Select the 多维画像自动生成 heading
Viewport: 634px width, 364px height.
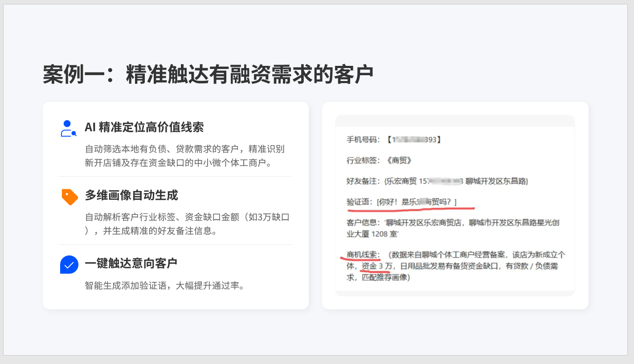[x=131, y=195]
